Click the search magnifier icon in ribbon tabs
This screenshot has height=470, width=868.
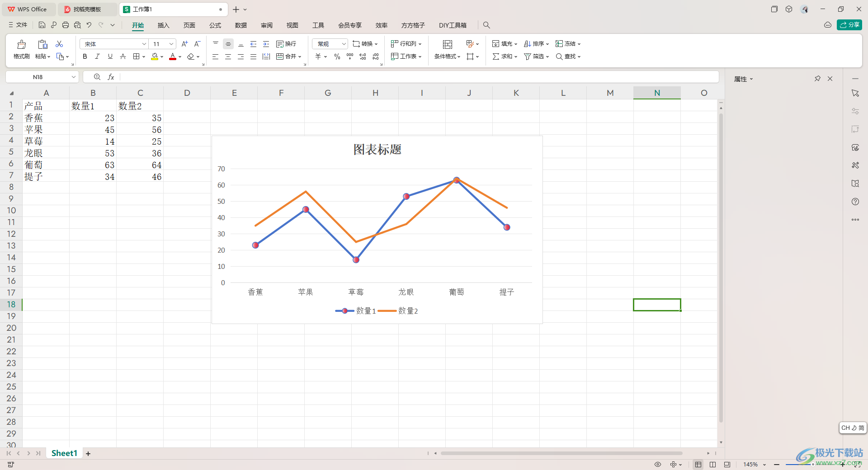(x=486, y=25)
